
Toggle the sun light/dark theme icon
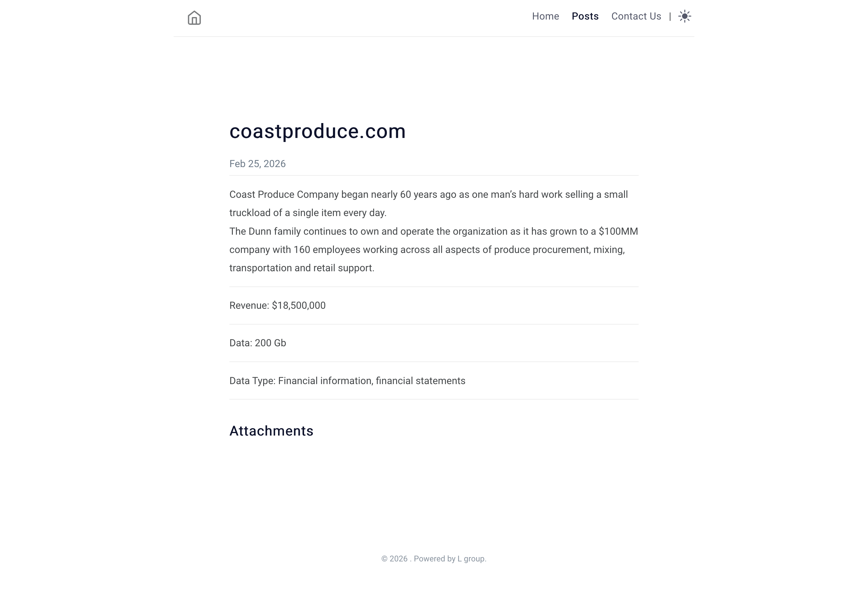point(684,16)
